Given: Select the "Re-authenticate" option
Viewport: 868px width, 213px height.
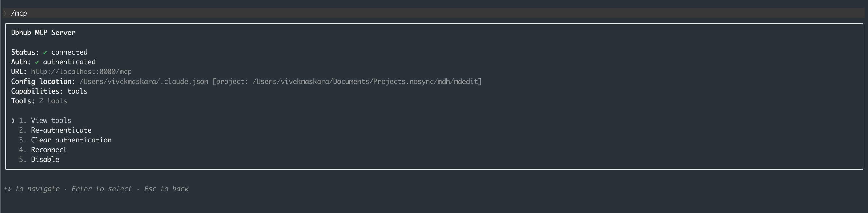Looking at the screenshot, I should 61,130.
